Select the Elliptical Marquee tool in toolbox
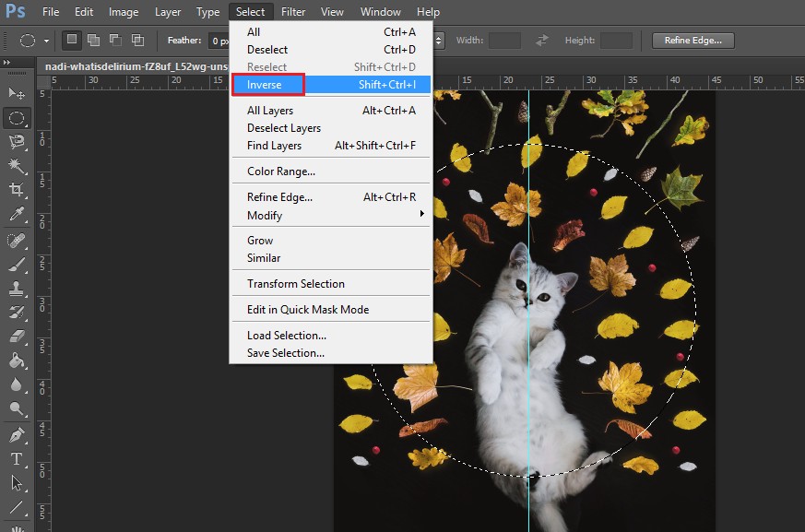 point(17,118)
